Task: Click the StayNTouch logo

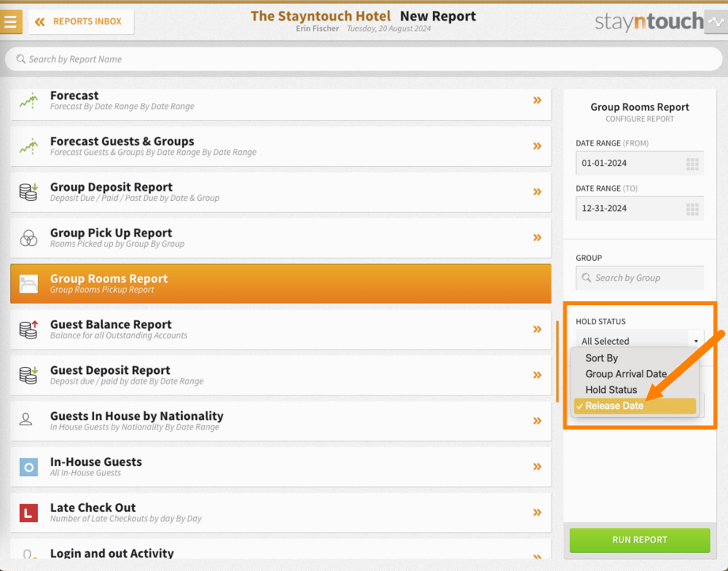Action: click(649, 22)
